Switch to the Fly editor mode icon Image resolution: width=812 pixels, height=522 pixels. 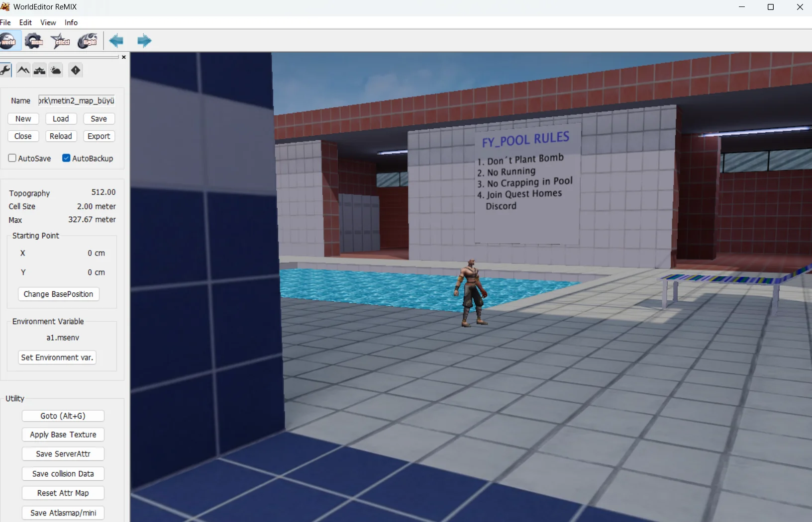tap(88, 41)
